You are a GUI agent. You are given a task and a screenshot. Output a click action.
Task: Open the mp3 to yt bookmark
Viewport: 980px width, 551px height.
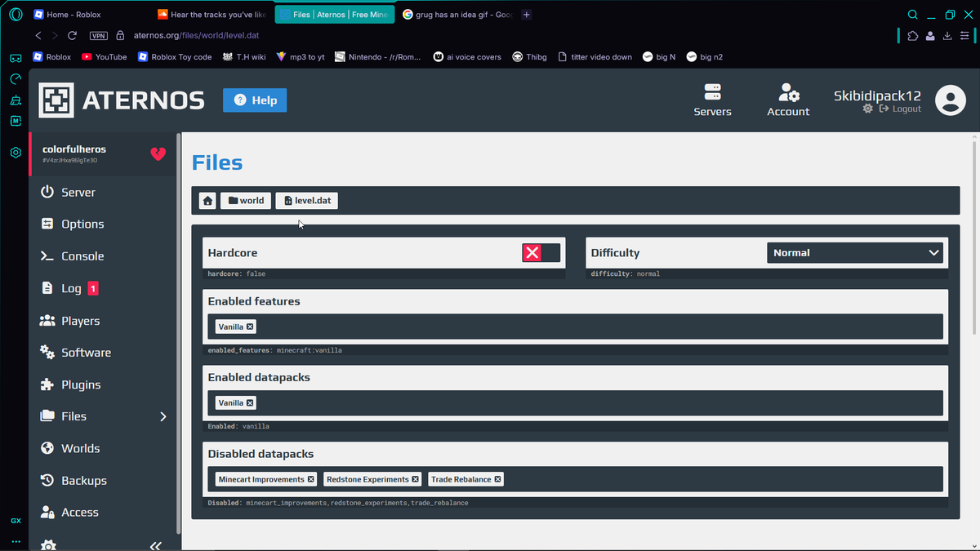pyautogui.click(x=301, y=57)
